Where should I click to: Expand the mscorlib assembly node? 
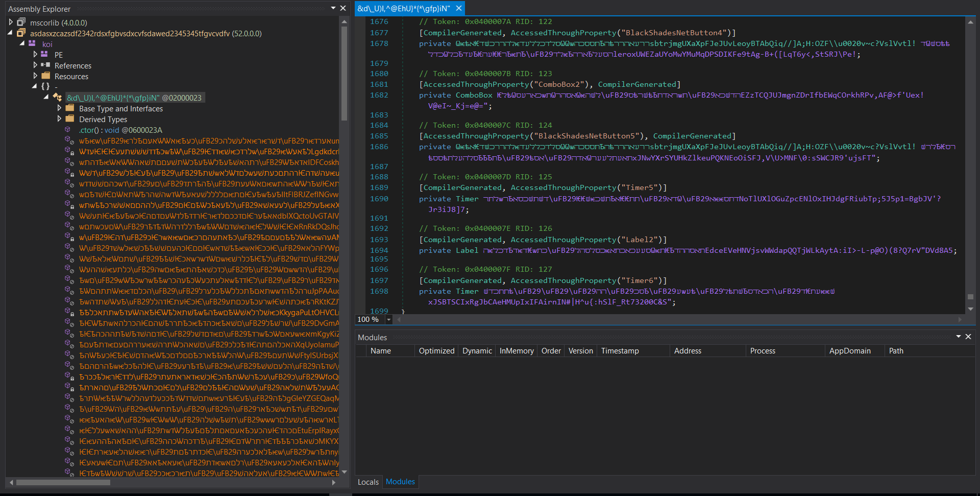[11, 22]
